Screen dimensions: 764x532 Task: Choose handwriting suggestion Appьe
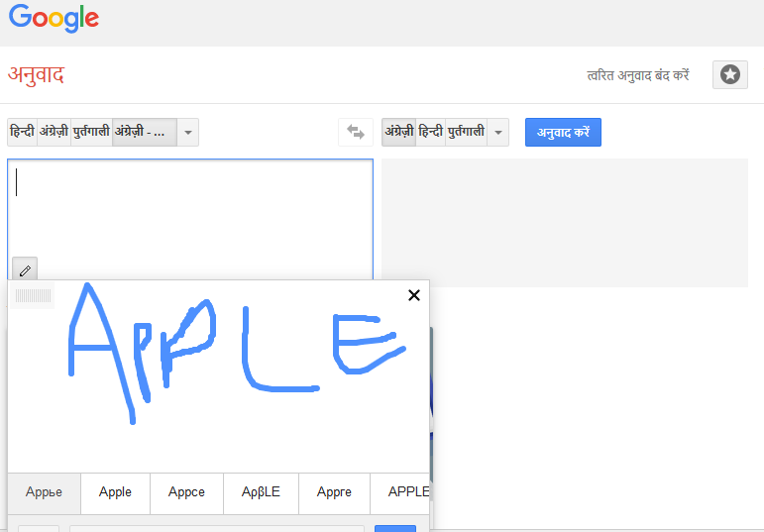point(44,492)
